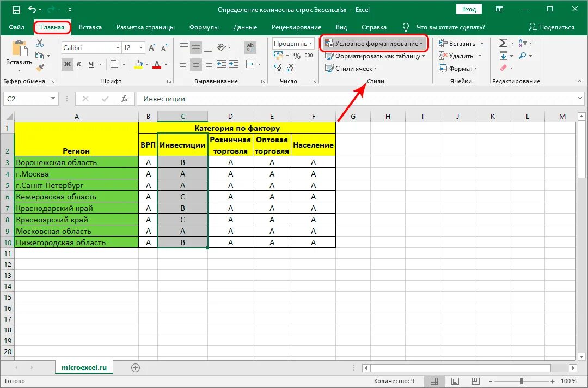This screenshot has height=388, width=588.
Task: Switch to the Формулы tab
Action: point(204,27)
